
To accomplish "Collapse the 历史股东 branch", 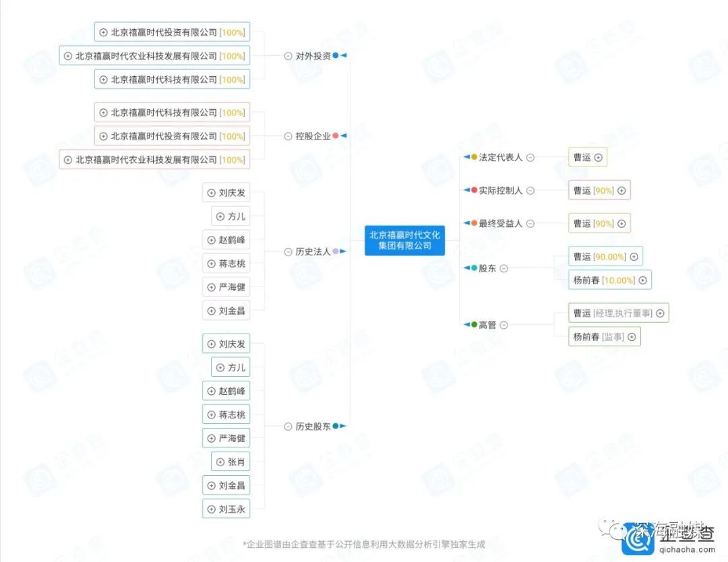I will [289, 427].
